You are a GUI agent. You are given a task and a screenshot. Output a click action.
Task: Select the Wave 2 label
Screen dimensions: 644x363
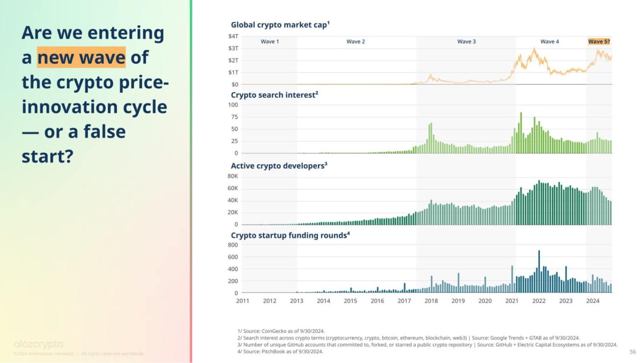click(356, 42)
